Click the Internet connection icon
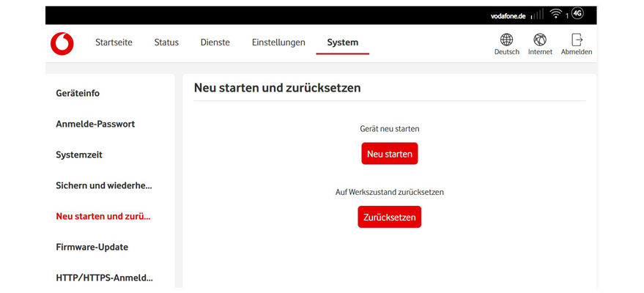 point(540,40)
